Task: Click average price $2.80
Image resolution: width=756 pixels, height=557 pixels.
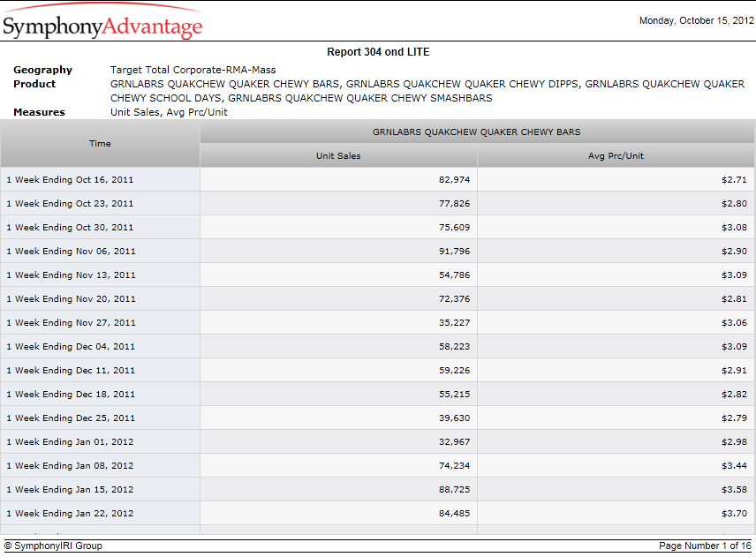Action: 734,203
